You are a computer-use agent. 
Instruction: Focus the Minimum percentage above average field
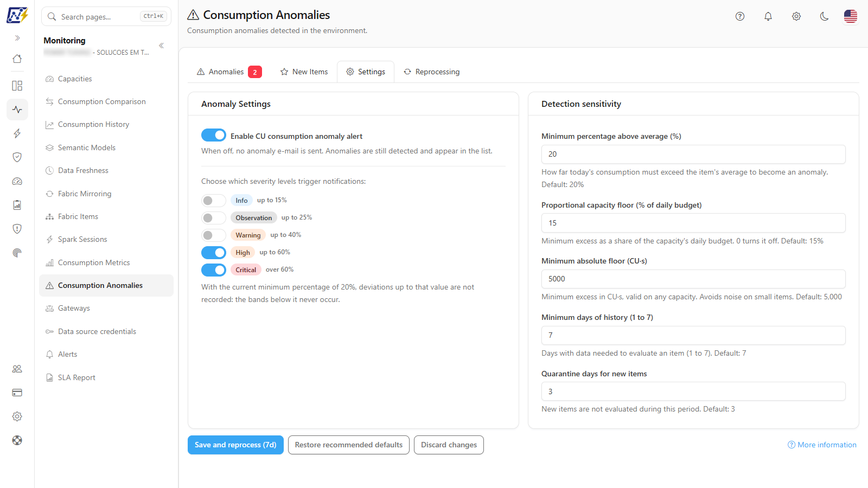pos(693,154)
